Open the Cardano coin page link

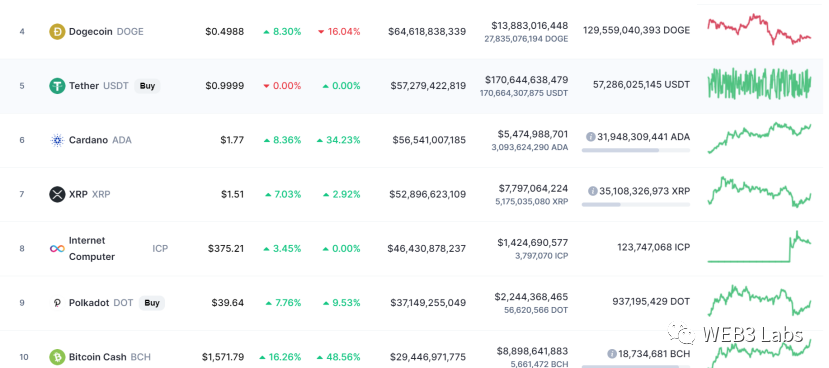tap(88, 140)
